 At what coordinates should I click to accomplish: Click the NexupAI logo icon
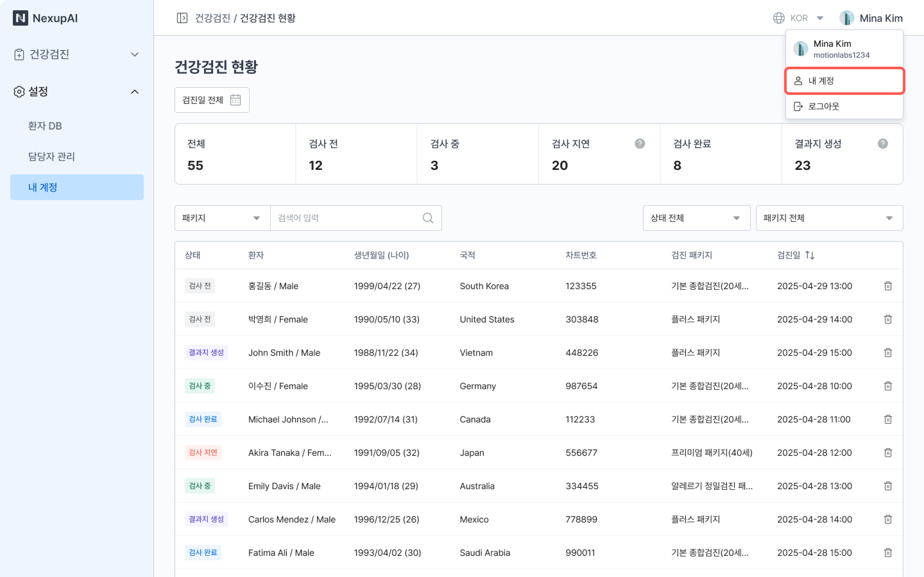click(x=20, y=18)
